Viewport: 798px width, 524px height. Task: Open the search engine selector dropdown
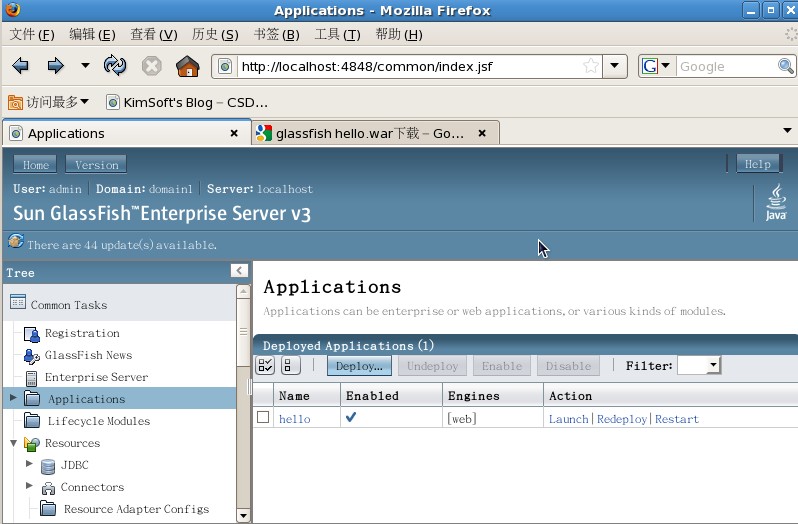point(657,66)
